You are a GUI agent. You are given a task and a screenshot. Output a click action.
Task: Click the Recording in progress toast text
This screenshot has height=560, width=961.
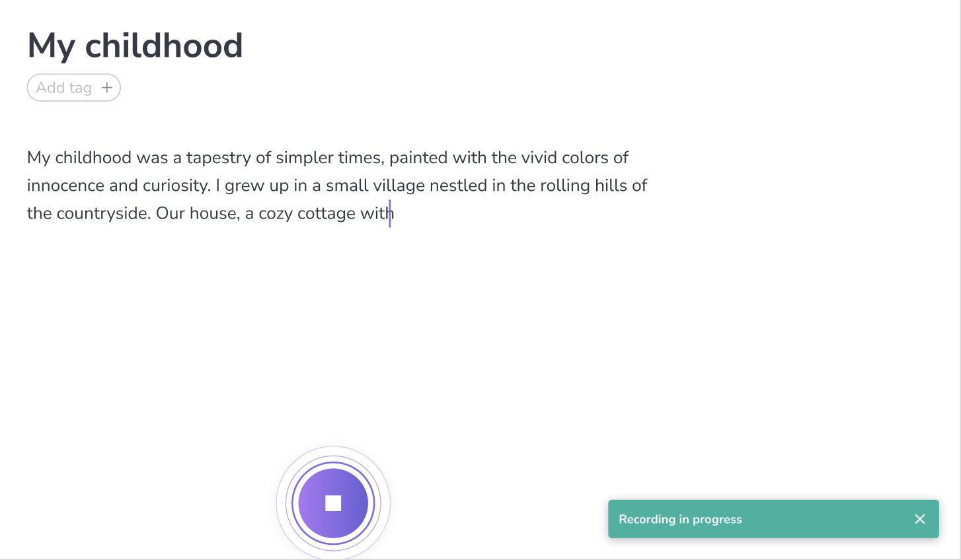coord(680,519)
